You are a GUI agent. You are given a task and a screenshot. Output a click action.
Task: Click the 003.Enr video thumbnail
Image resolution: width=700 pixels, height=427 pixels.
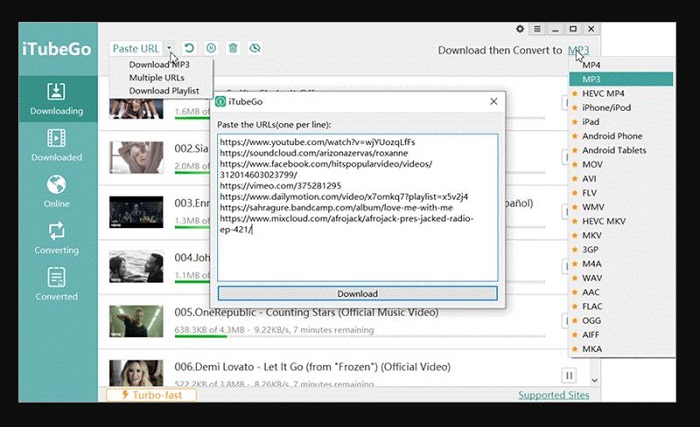click(x=136, y=212)
